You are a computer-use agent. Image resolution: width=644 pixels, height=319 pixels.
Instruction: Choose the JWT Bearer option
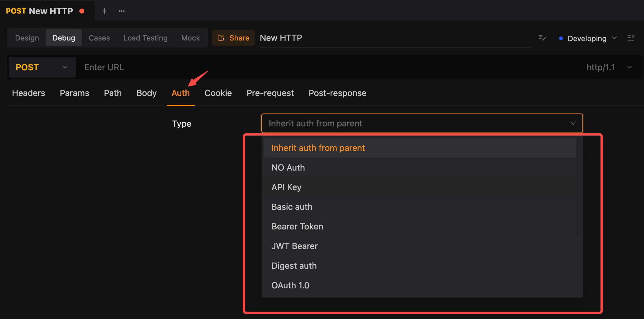pos(420,246)
